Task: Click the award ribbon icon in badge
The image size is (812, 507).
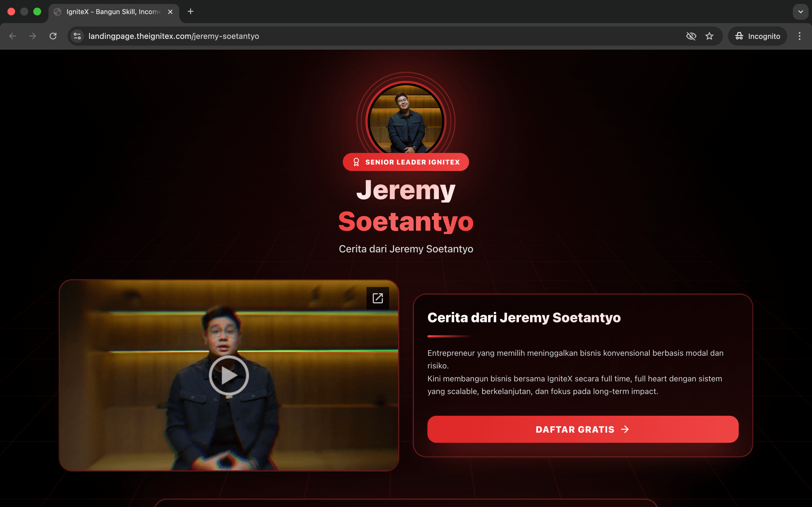Action: click(356, 162)
